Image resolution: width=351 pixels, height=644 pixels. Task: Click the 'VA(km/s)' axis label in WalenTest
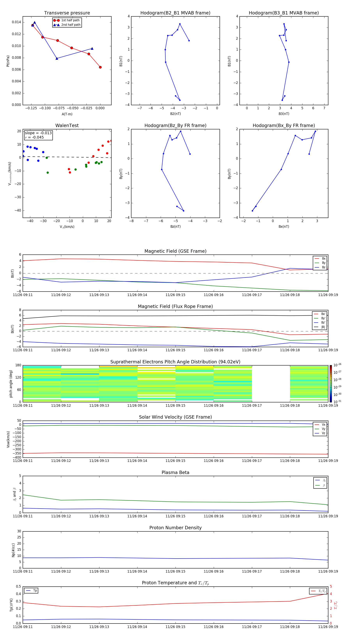point(67,227)
